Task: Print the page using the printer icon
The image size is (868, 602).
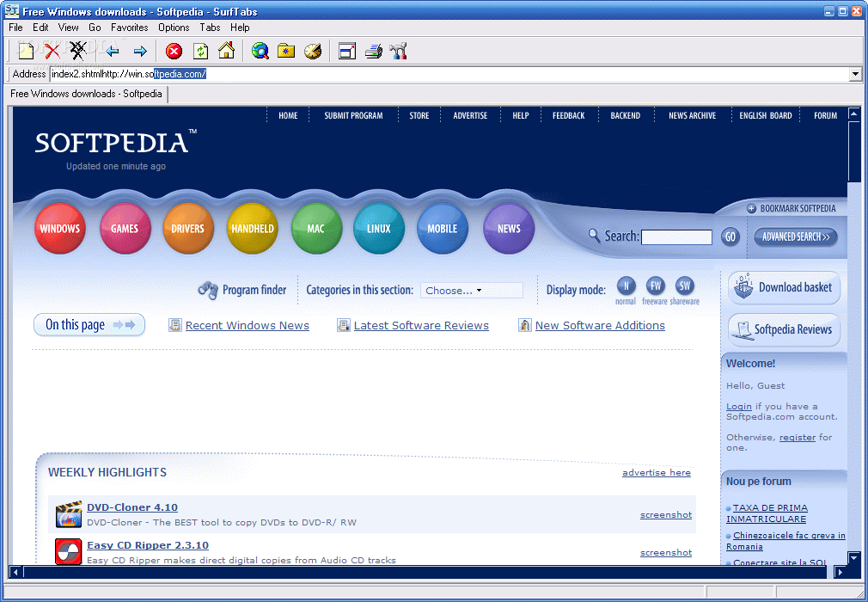Action: point(374,52)
